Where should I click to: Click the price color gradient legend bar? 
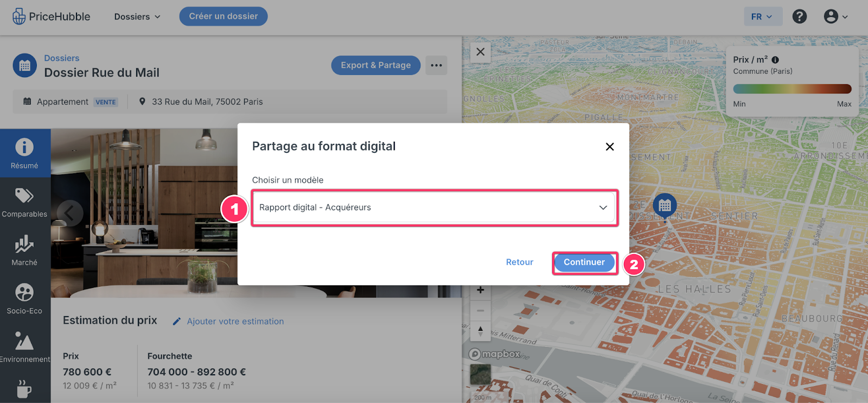(792, 89)
